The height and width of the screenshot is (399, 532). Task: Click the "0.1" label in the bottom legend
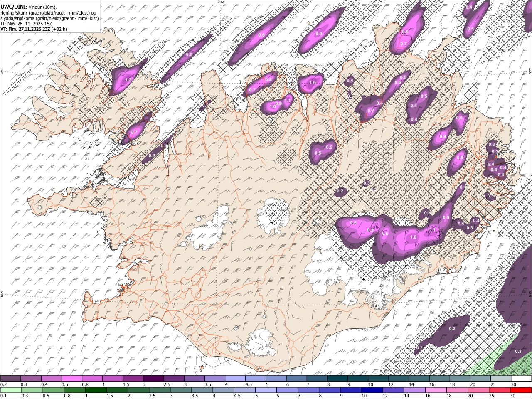coord(2,396)
